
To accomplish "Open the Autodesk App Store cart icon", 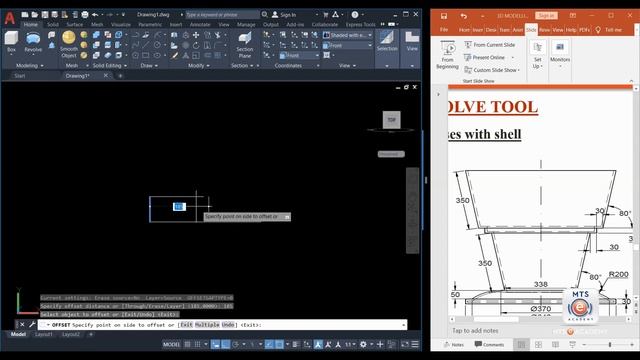I will coord(326,15).
